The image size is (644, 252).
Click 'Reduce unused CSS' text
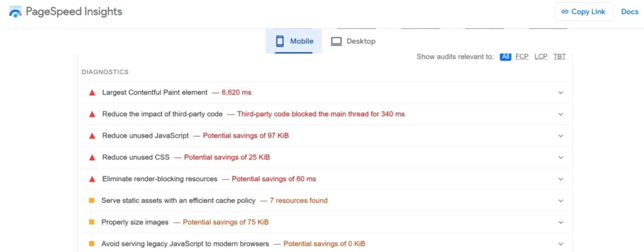point(136,157)
